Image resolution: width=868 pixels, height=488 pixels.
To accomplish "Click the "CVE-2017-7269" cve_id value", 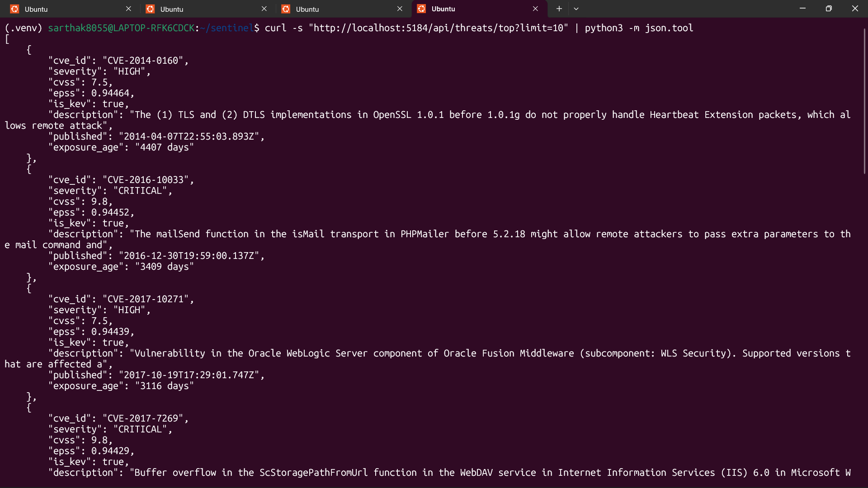I will pyautogui.click(x=143, y=418).
